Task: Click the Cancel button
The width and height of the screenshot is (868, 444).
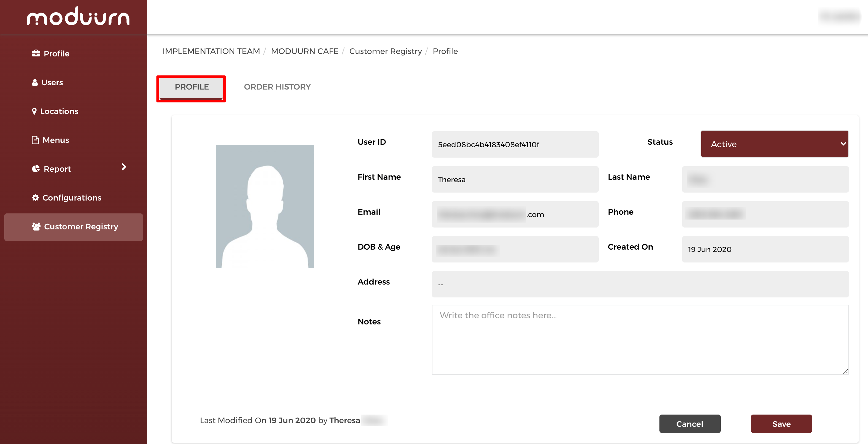Action: 689,424
